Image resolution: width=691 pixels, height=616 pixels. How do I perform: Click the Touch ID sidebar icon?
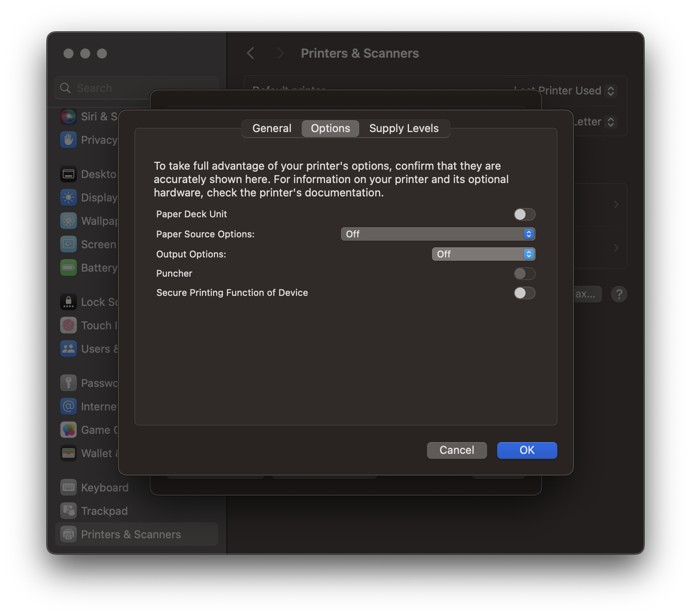pos(69,325)
